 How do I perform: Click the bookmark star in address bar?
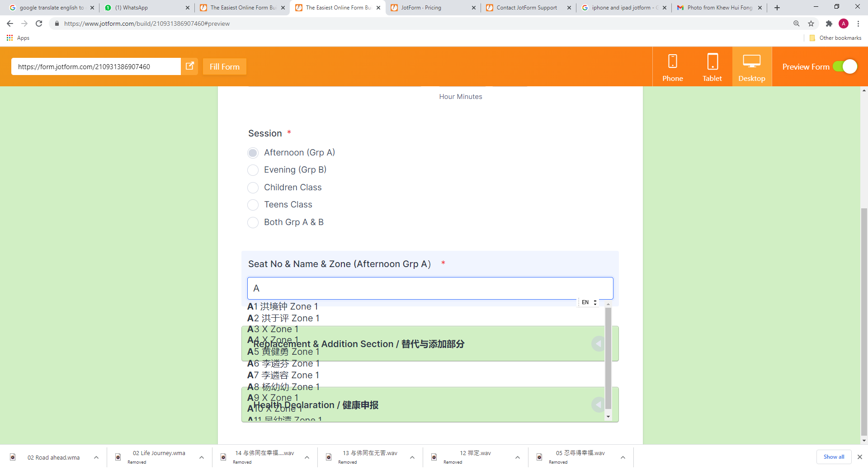point(811,23)
